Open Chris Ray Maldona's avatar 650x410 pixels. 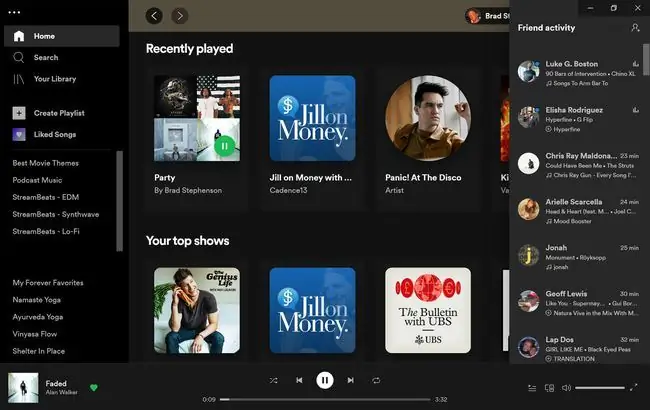(x=529, y=163)
